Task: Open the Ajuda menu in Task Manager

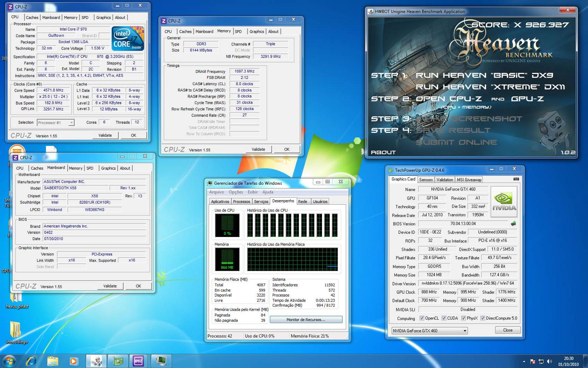Action: (x=268, y=192)
